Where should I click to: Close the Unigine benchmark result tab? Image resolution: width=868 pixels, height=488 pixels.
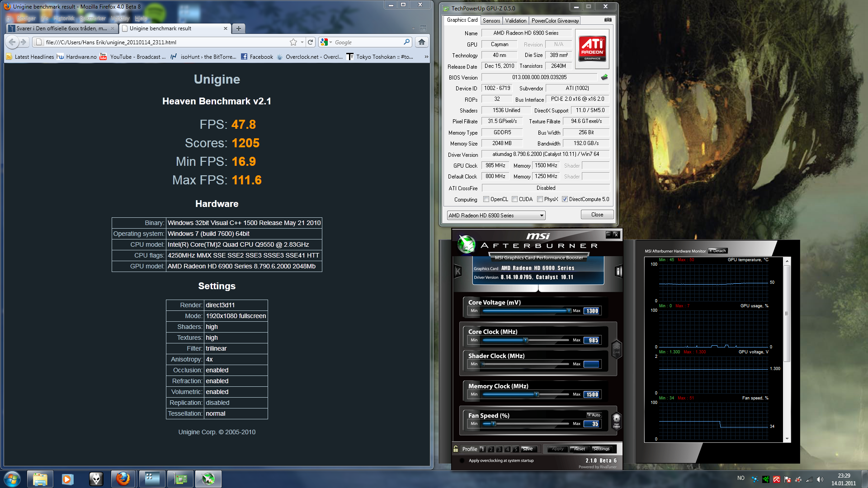(226, 28)
